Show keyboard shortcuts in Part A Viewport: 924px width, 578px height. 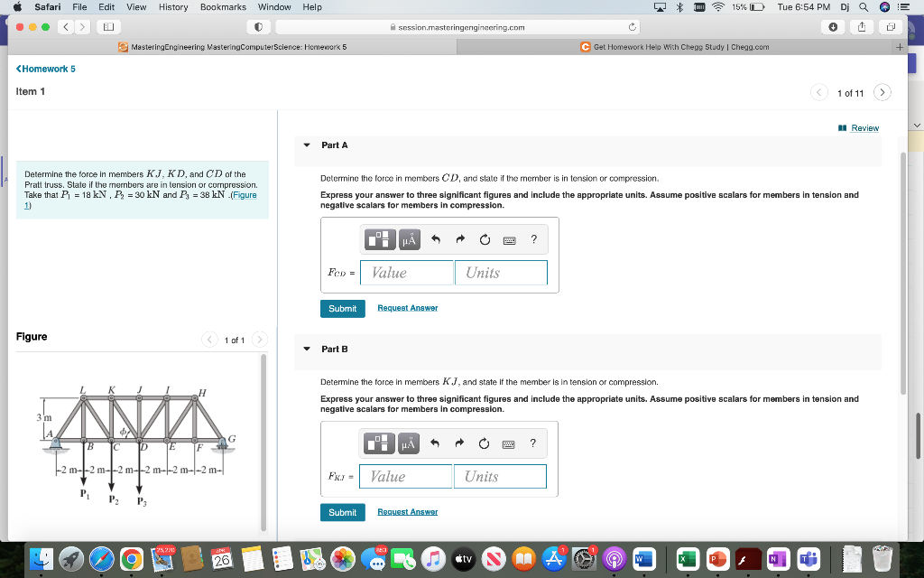510,240
